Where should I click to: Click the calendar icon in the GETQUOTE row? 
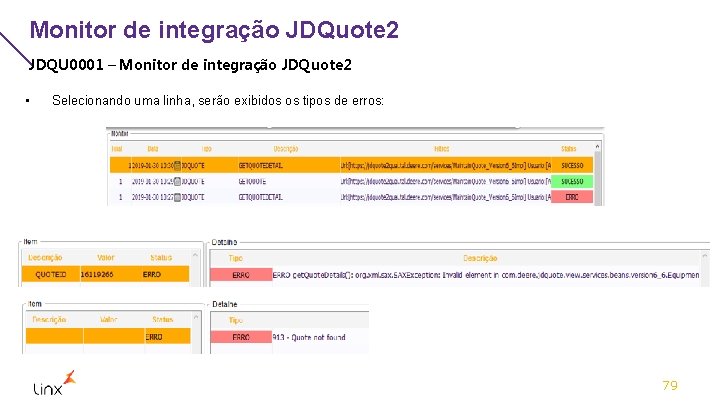coord(177,182)
